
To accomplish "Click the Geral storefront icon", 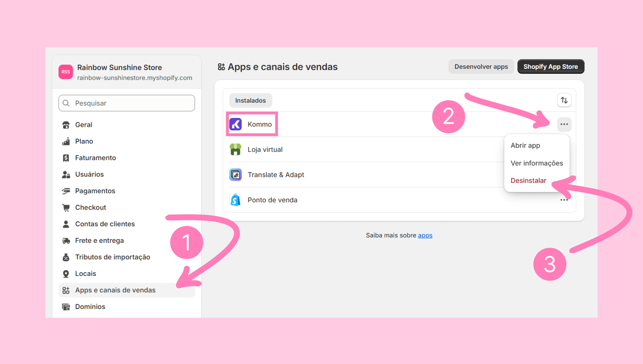I will pyautogui.click(x=66, y=125).
